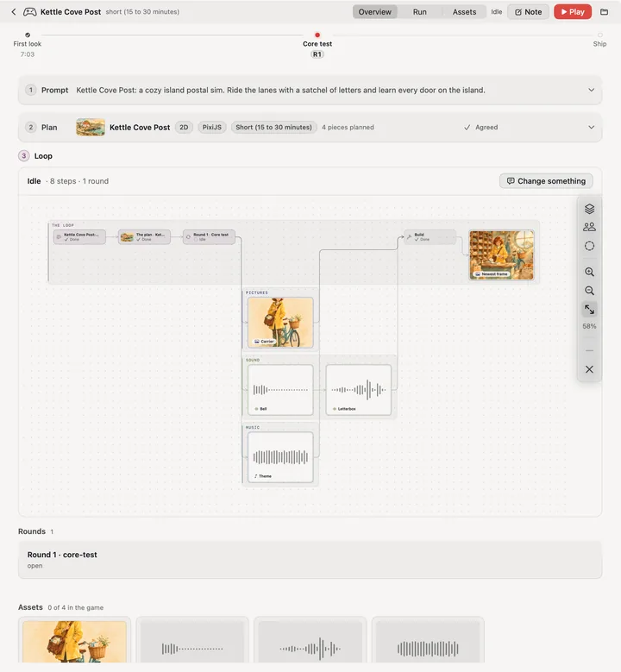621x672 pixels.
Task: Open the carrier image asset card
Action: click(74, 640)
